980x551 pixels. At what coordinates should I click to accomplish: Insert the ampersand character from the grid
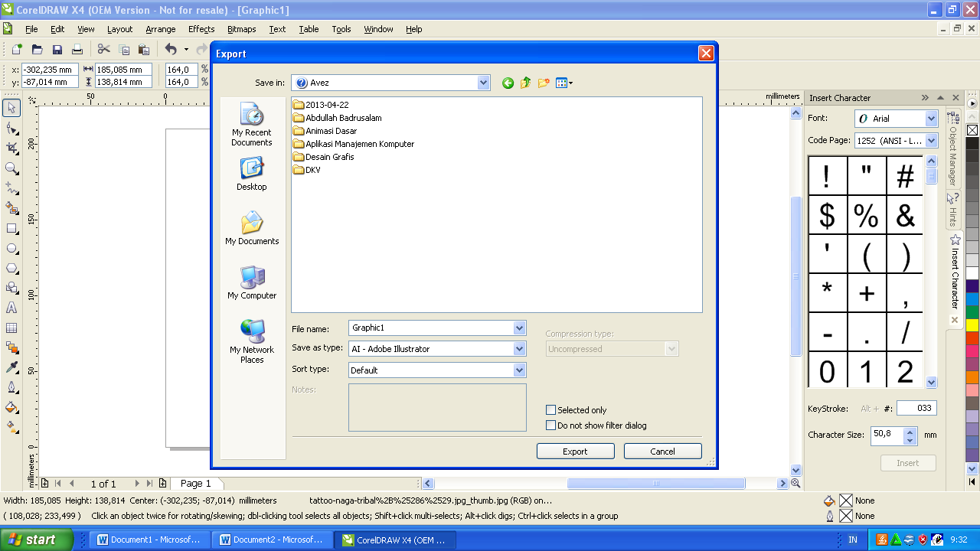(x=906, y=216)
